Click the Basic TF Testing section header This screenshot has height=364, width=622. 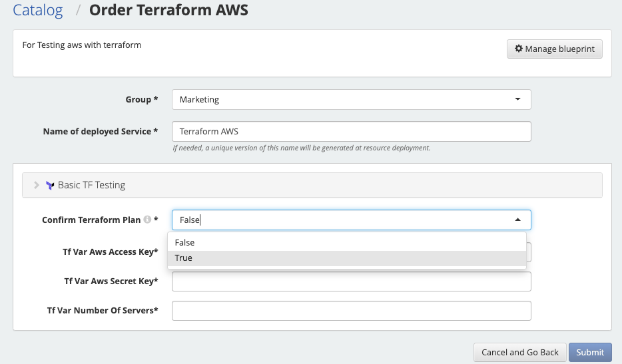(312, 185)
